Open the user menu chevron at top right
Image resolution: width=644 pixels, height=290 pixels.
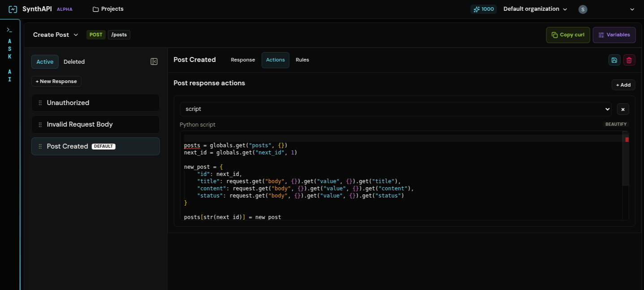tap(632, 9)
